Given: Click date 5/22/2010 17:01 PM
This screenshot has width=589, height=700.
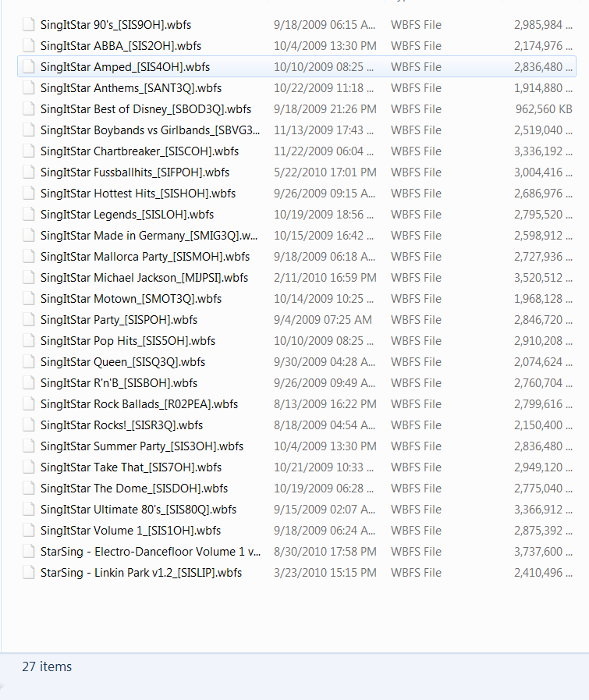Looking at the screenshot, I should [325, 172].
